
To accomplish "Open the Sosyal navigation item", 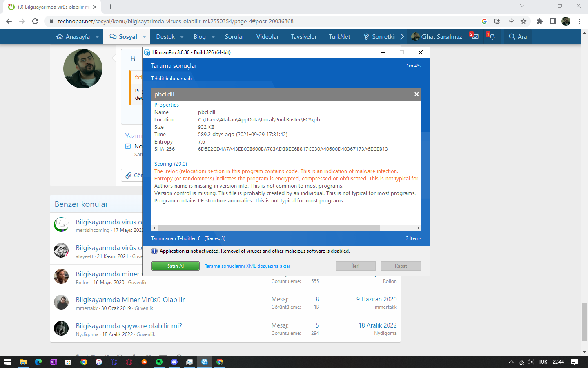I will (123, 36).
